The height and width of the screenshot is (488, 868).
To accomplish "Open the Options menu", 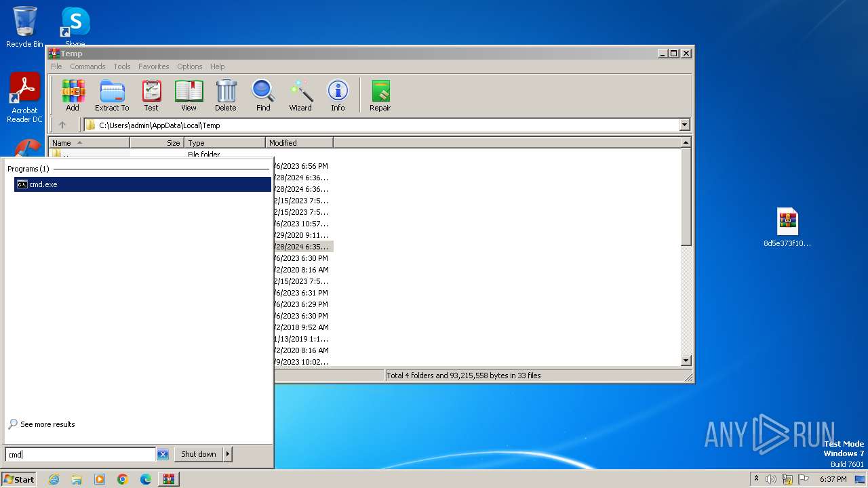I will [x=190, y=66].
